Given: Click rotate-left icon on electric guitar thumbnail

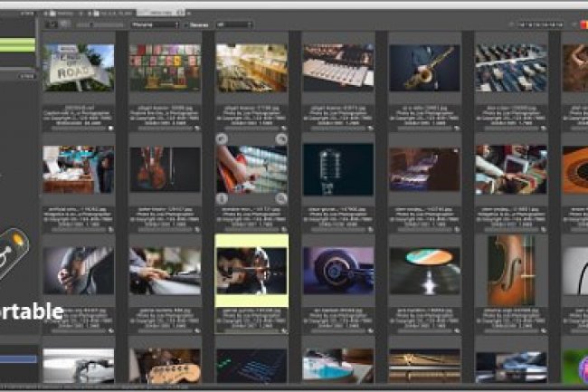Looking at the screenshot, I should pos(223,139).
